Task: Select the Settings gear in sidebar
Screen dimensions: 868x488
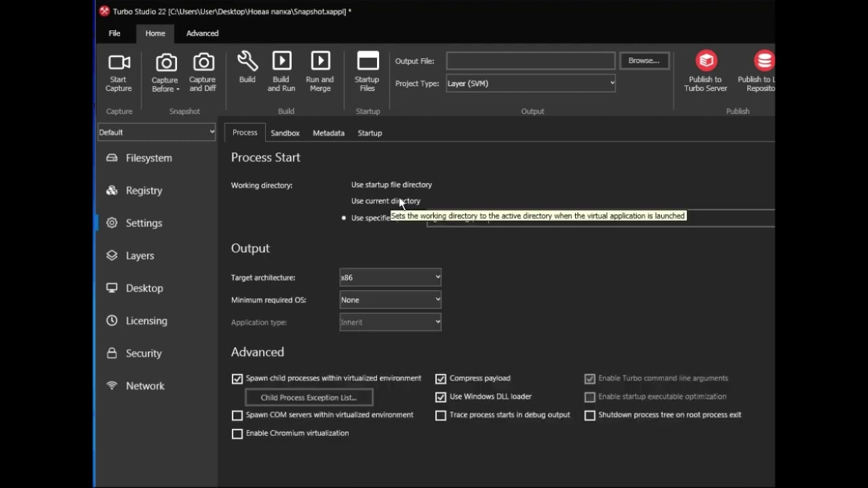Action: pos(112,223)
